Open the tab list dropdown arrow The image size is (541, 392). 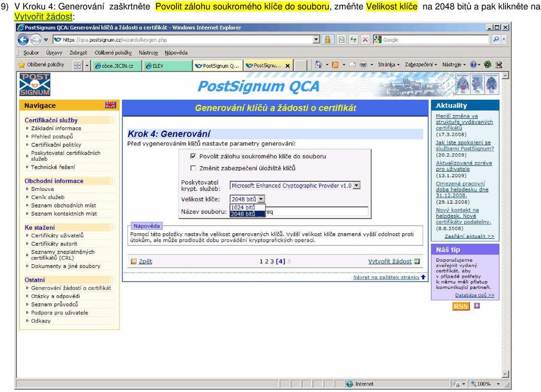(87, 65)
